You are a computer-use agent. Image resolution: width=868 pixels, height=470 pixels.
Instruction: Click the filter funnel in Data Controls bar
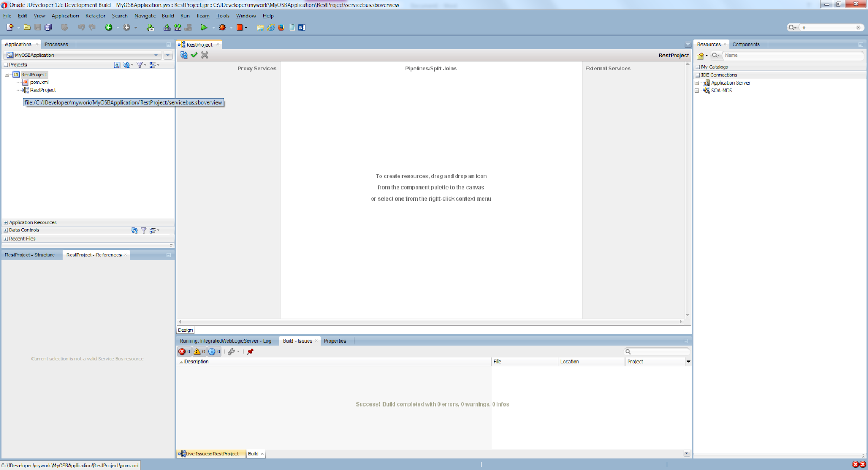tap(144, 230)
